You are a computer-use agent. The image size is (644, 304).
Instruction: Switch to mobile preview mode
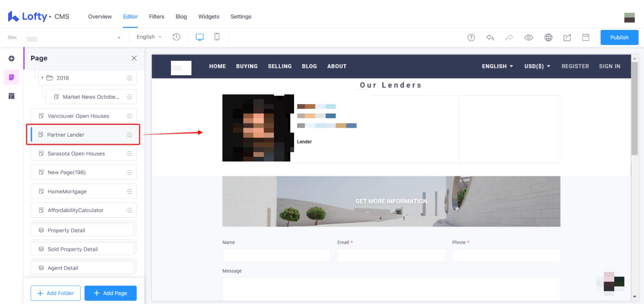(x=217, y=37)
